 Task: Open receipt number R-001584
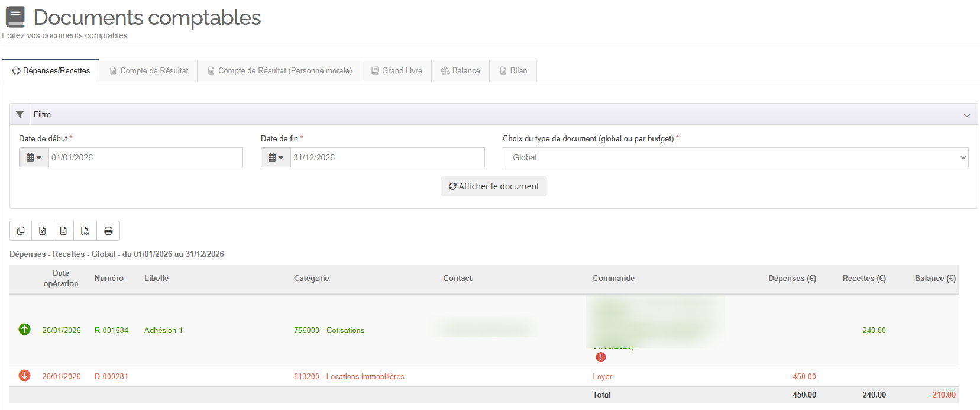click(x=111, y=330)
